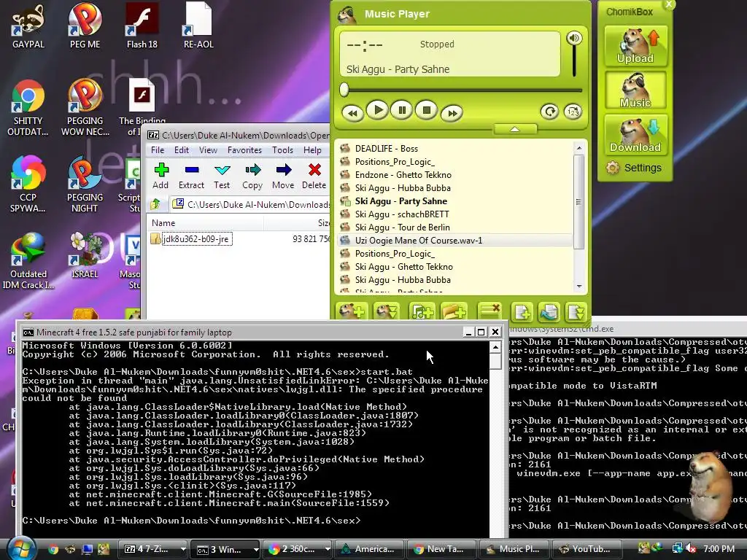Click the ChomikBox Upload button

pyautogui.click(x=635, y=46)
